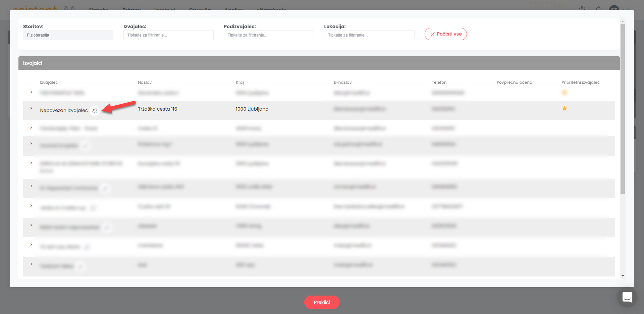Expand the last visible provider row

(x=31, y=264)
